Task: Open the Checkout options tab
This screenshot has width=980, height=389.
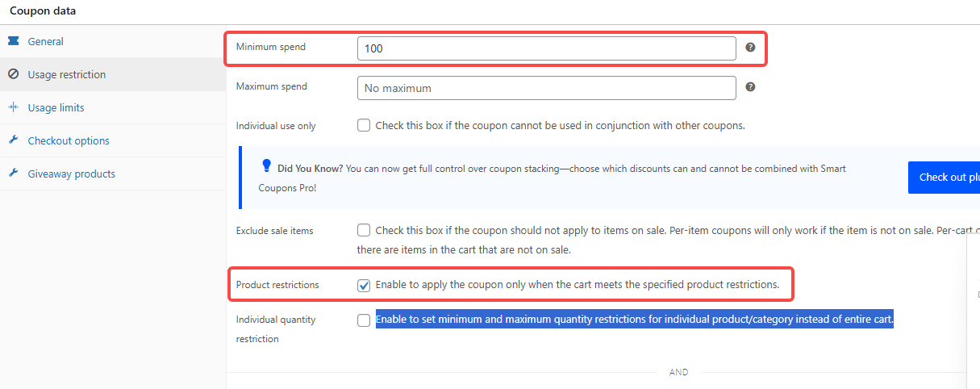Action: point(69,140)
